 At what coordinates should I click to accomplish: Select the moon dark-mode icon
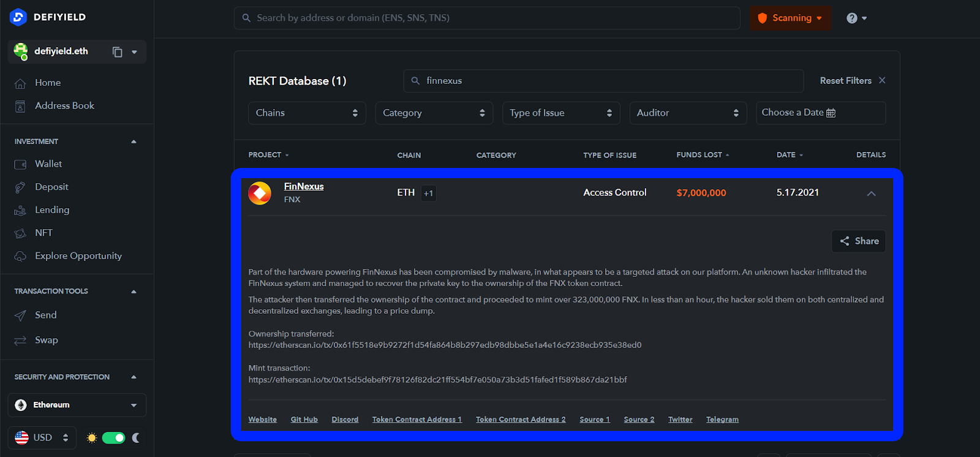pos(136,437)
